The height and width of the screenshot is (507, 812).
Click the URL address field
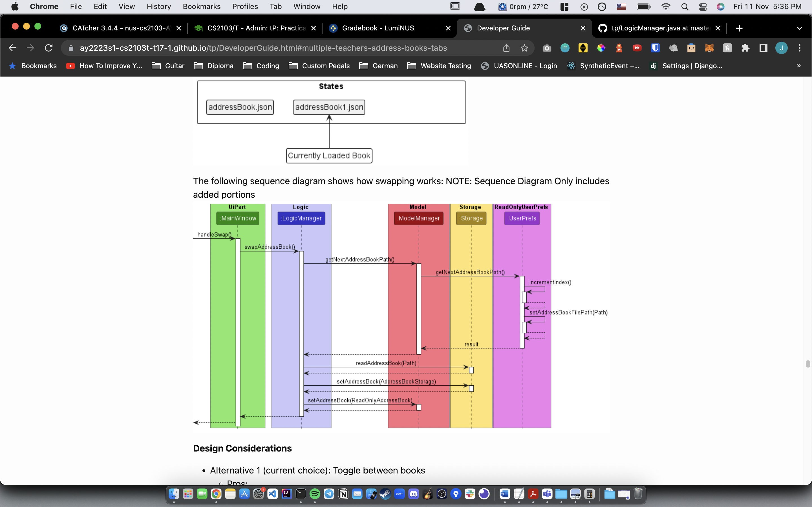coord(263,48)
